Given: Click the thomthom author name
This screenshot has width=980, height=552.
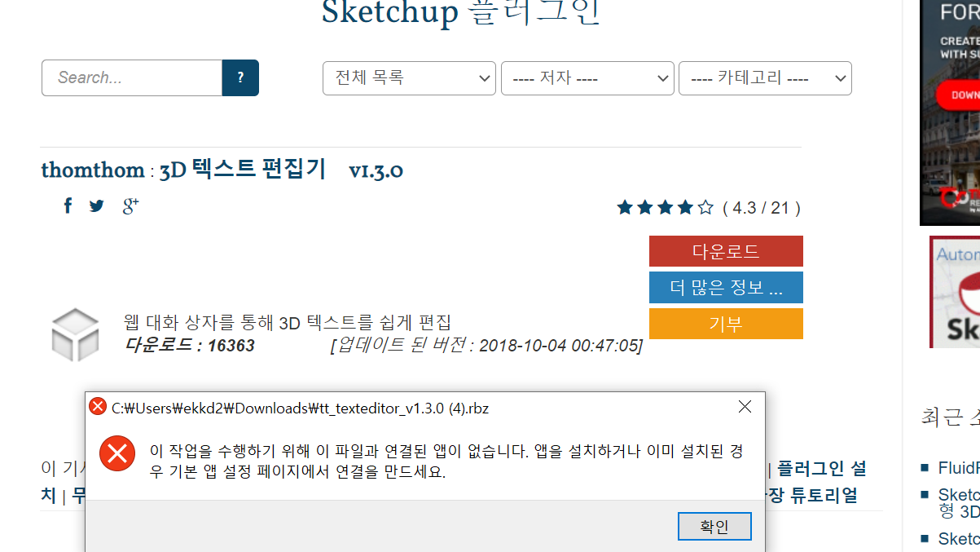Looking at the screenshot, I should [93, 170].
